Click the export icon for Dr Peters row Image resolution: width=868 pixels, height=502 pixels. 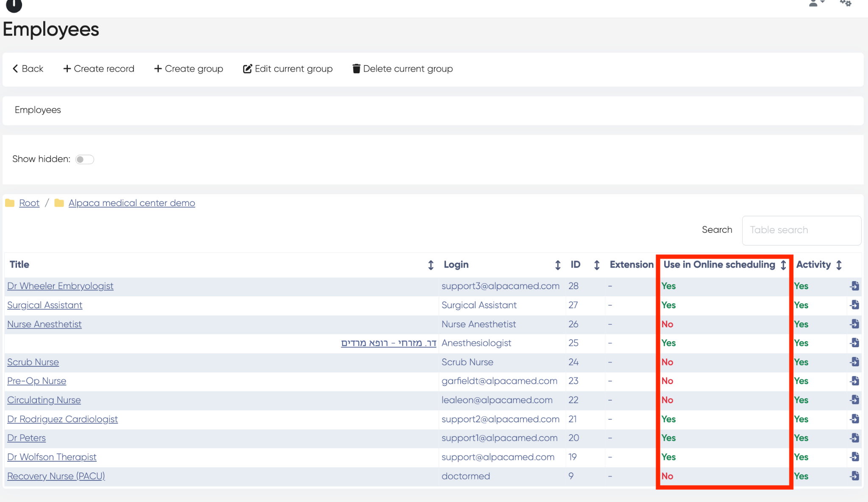click(854, 438)
